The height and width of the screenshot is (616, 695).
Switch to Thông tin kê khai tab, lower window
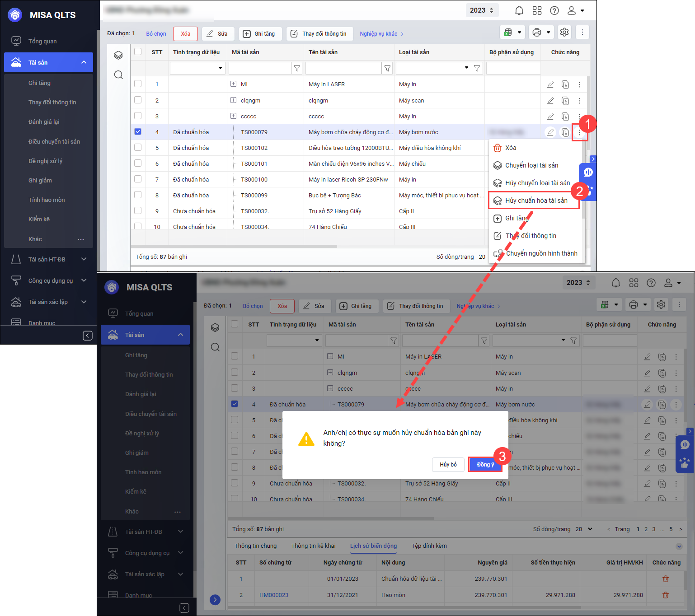313,546
